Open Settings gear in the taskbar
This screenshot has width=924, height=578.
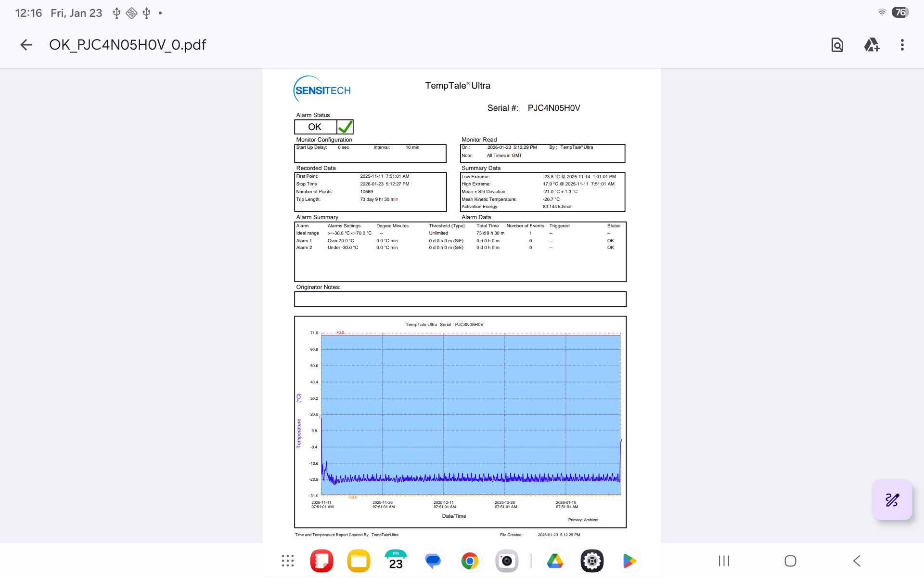click(592, 561)
